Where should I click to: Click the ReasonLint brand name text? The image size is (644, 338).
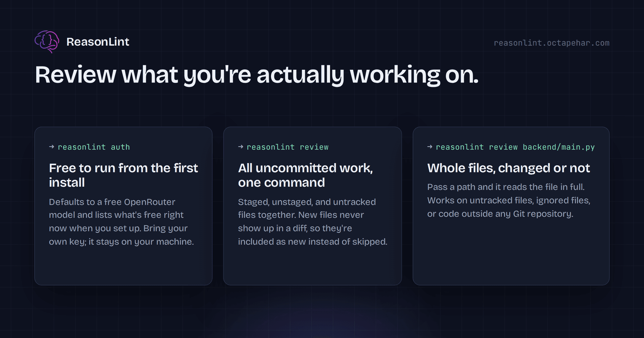tap(98, 42)
